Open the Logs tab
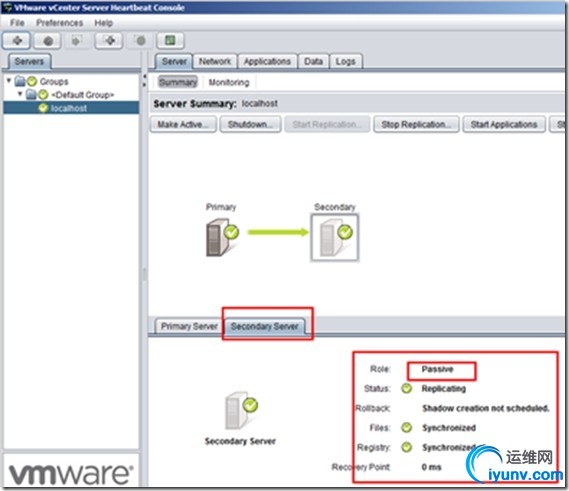Image resolution: width=569 pixels, height=491 pixels. (345, 61)
